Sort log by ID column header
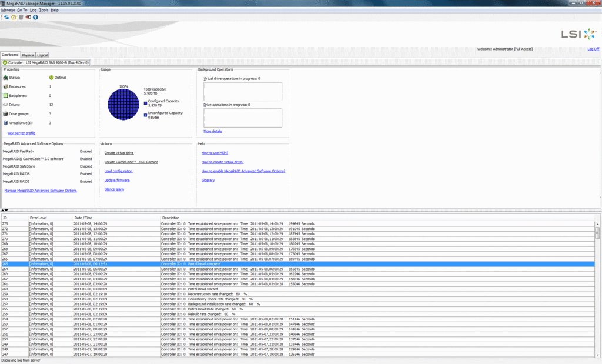This screenshot has height=364, width=602. [15, 218]
